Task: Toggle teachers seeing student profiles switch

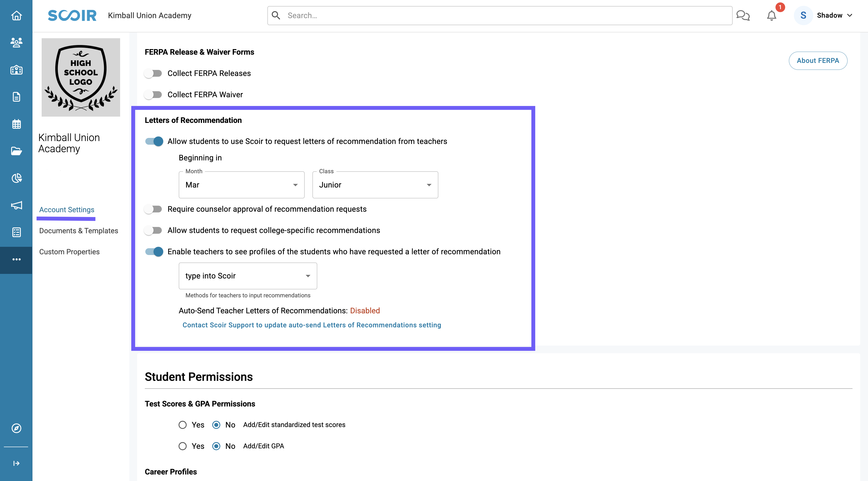Action: pyautogui.click(x=154, y=252)
